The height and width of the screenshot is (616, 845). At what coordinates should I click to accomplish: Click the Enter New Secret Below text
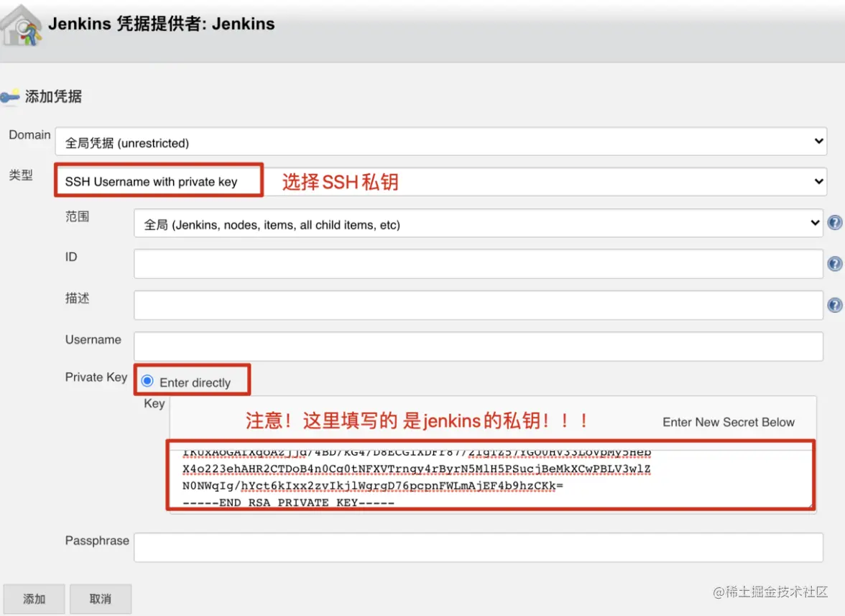pyautogui.click(x=728, y=422)
